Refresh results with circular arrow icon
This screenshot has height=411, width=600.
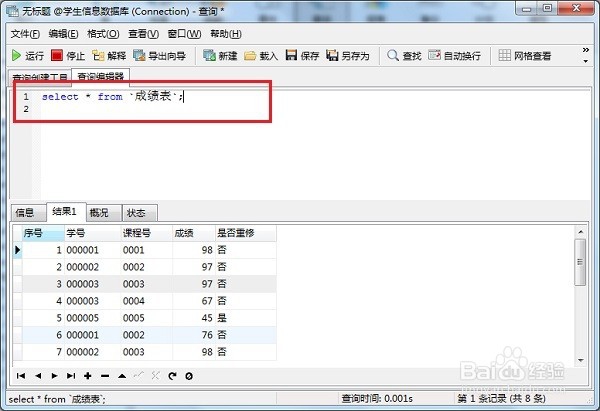pos(172,376)
